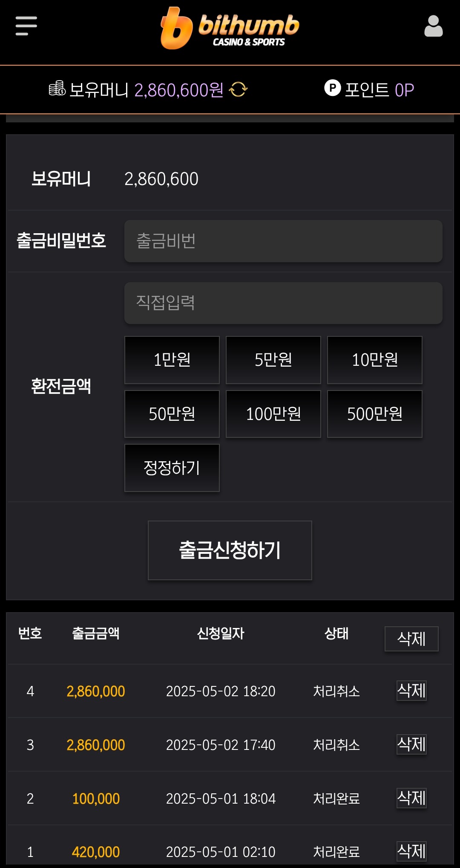The width and height of the screenshot is (460, 868).
Task: Select the 5만원 amount button
Action: 273,360
